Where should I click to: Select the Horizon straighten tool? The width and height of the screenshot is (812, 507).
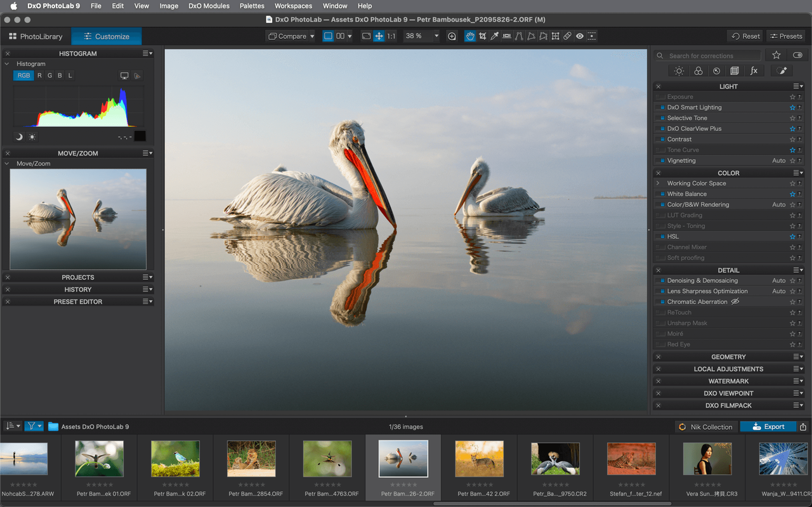506,36
